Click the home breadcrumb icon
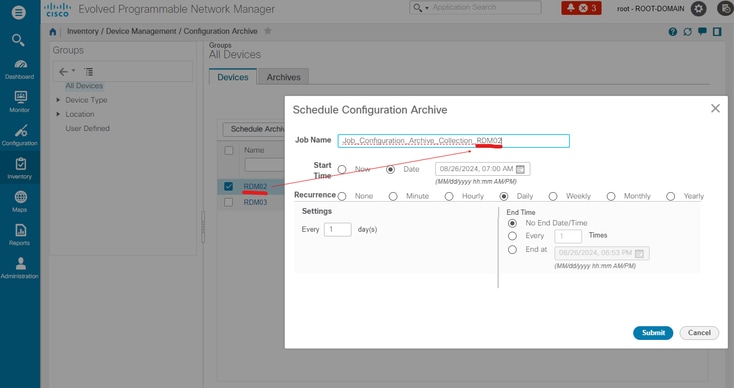 tap(52, 32)
